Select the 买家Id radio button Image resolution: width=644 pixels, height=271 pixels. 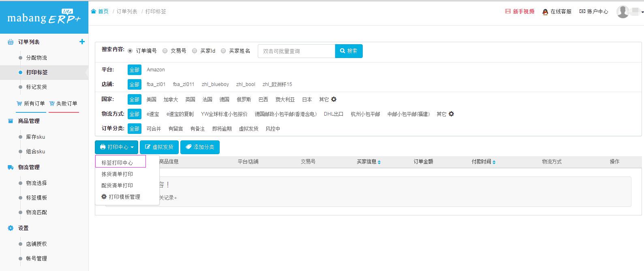click(x=195, y=51)
